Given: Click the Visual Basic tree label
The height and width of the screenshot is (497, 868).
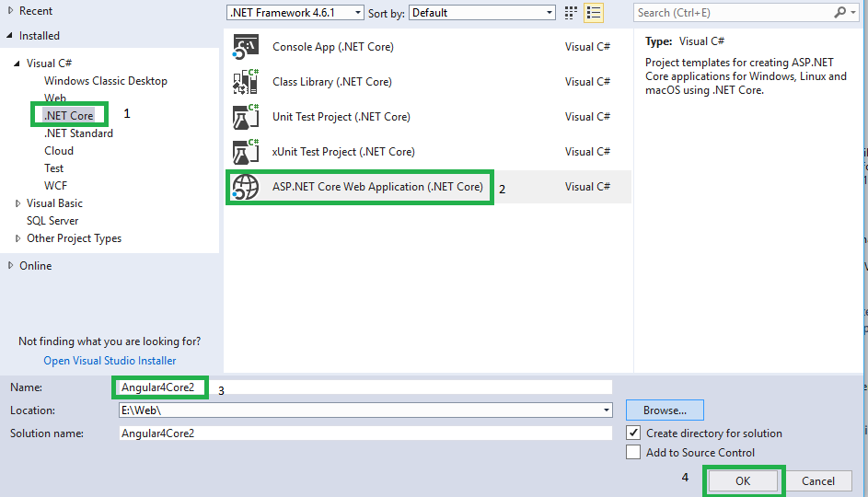Looking at the screenshot, I should [x=54, y=203].
